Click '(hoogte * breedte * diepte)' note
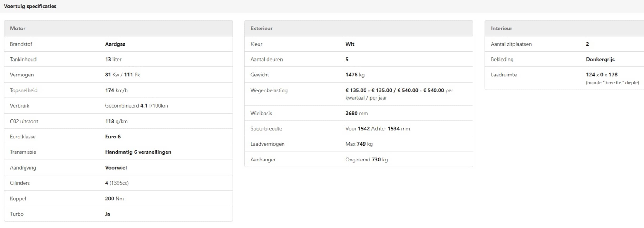 click(x=612, y=83)
